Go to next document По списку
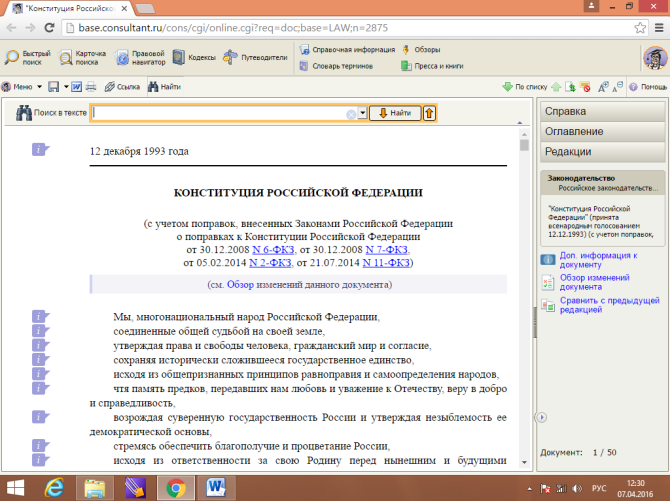Viewport: 670px width, 501px height. 525,87
